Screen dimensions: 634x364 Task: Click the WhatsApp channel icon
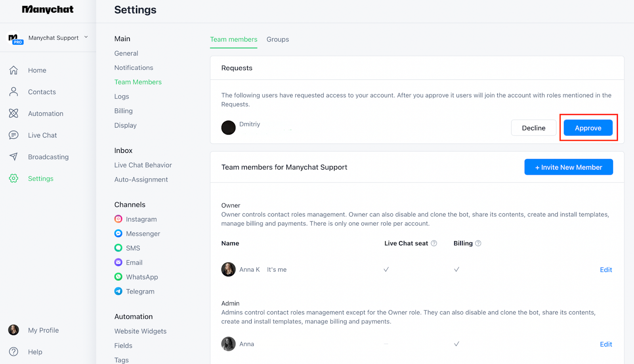[x=118, y=277]
